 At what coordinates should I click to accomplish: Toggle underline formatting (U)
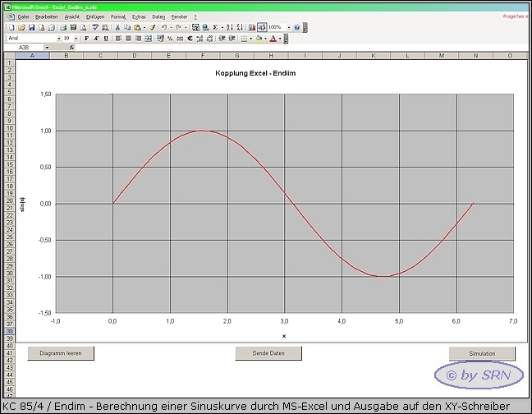[106, 39]
